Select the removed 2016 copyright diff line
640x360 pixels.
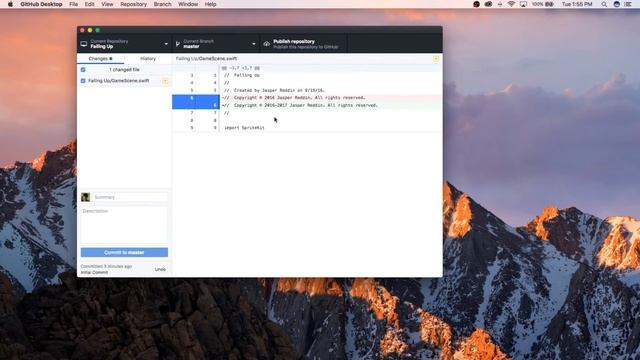[331, 98]
